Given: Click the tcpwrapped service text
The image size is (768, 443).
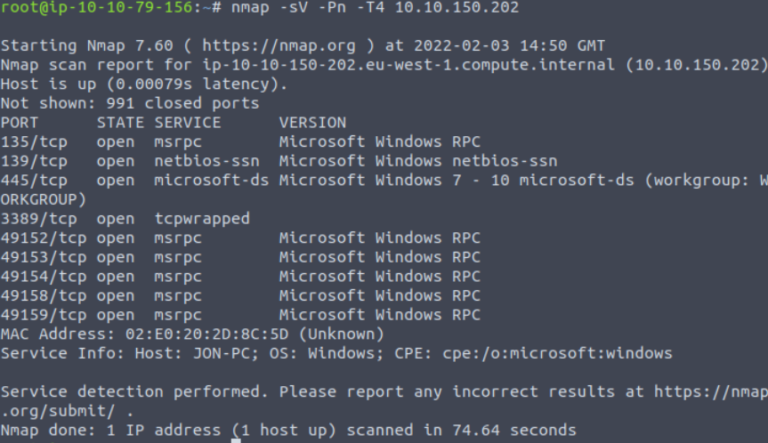Looking at the screenshot, I should click(x=202, y=218).
